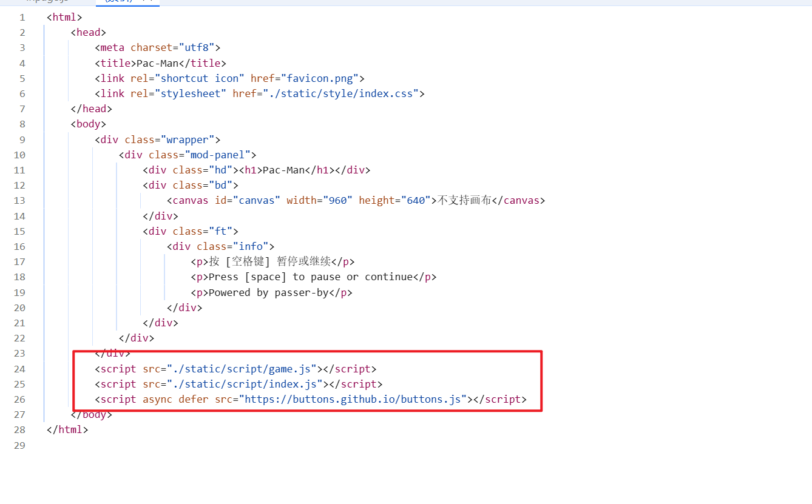Click the "wrapper" class value
812x504 pixels.
[191, 139]
